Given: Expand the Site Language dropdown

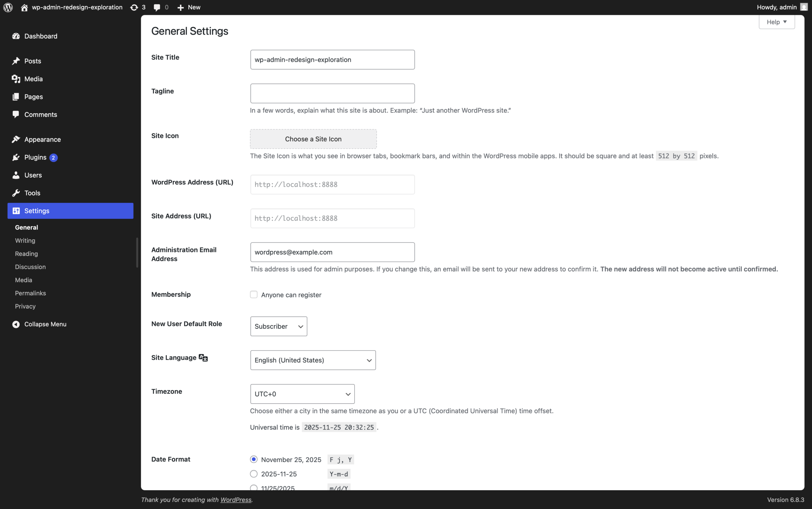Looking at the screenshot, I should pos(313,360).
